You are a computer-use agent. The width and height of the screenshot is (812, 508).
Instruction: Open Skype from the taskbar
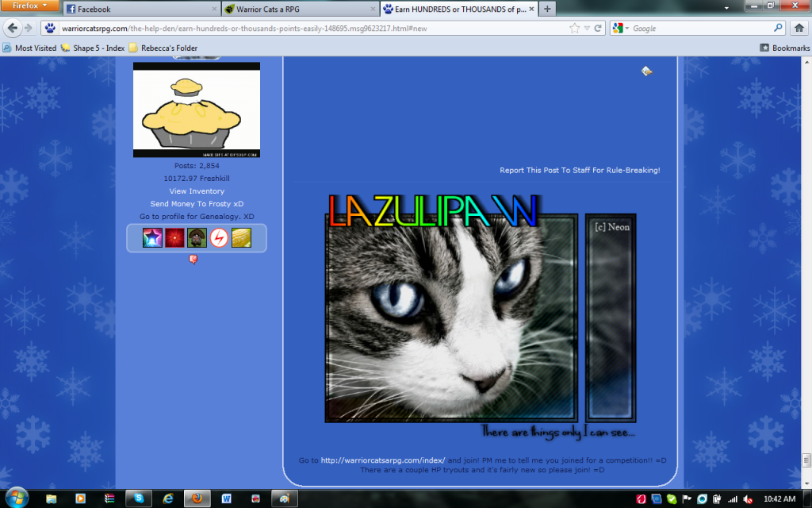pyautogui.click(x=139, y=498)
